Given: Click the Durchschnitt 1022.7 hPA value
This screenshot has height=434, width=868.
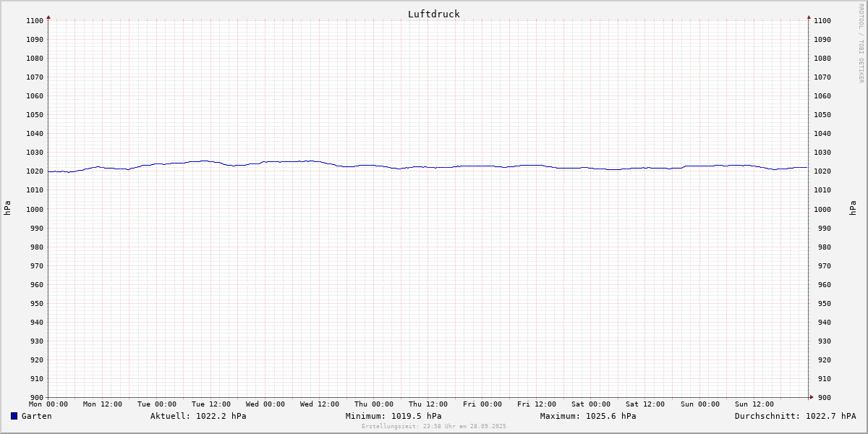Looking at the screenshot, I should pyautogui.click(x=795, y=416).
